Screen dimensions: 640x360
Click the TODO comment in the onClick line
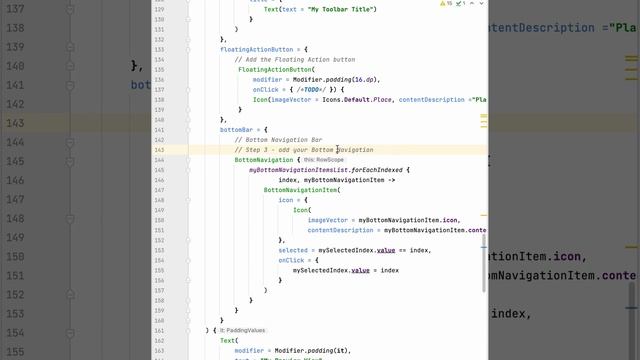311,90
